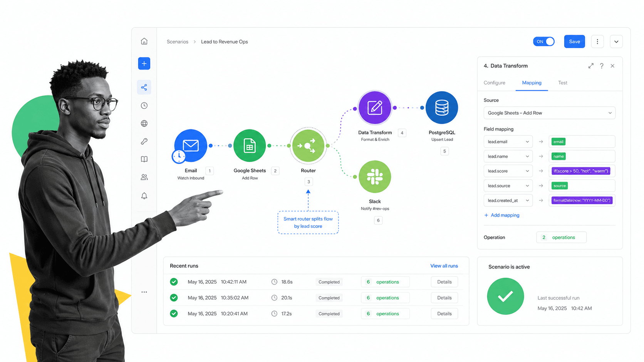
Task: Click step number 5 under PostgreSQL
Action: point(444,151)
